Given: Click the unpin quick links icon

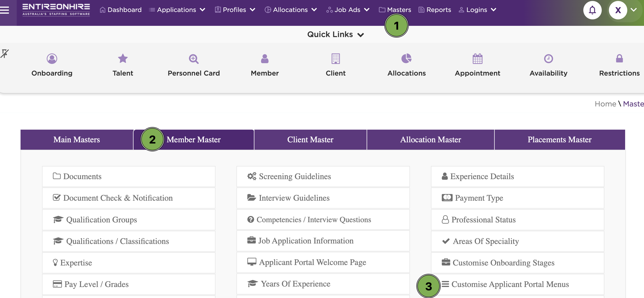Looking at the screenshot, I should (x=5, y=54).
